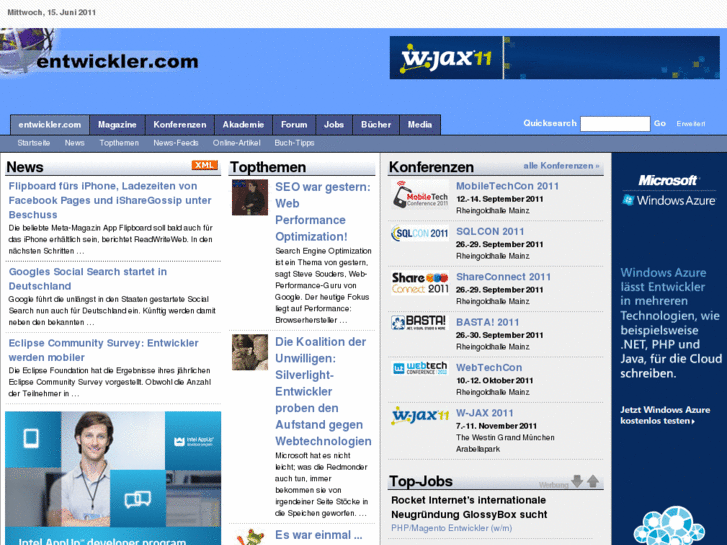
Task: Open News in the submenu bar
Action: (x=75, y=143)
